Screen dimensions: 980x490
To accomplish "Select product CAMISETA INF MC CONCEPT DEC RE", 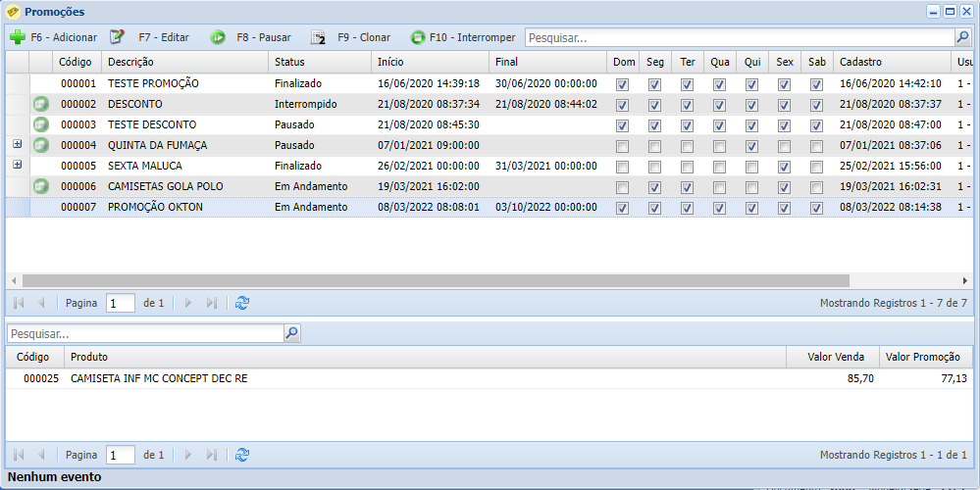I will pyautogui.click(x=159, y=378).
